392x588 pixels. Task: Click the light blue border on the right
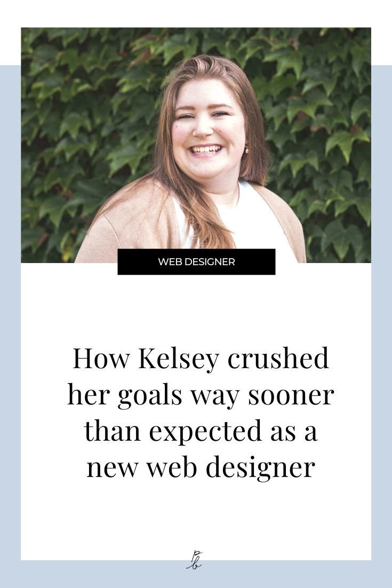point(381,320)
